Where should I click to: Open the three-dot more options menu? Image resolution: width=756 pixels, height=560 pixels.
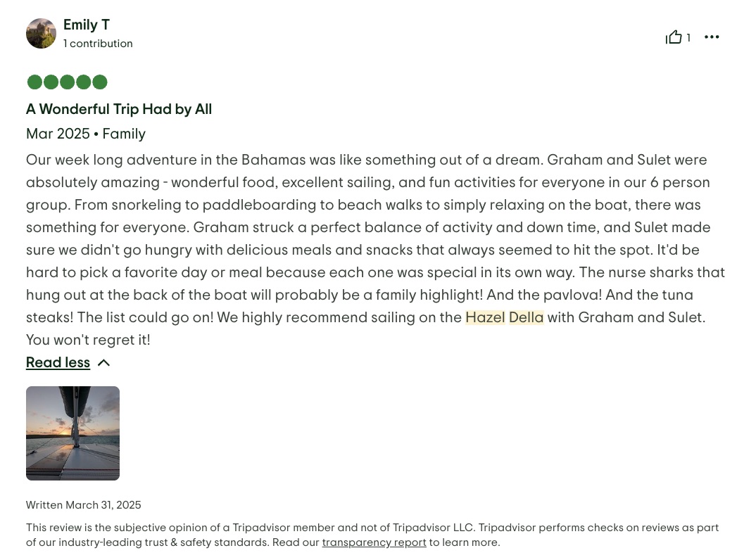point(712,37)
